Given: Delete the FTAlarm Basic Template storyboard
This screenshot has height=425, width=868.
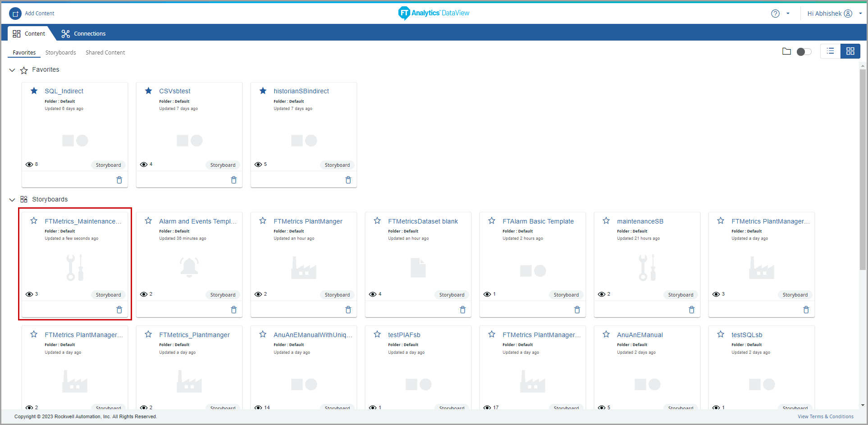Looking at the screenshot, I should pyautogui.click(x=577, y=310).
